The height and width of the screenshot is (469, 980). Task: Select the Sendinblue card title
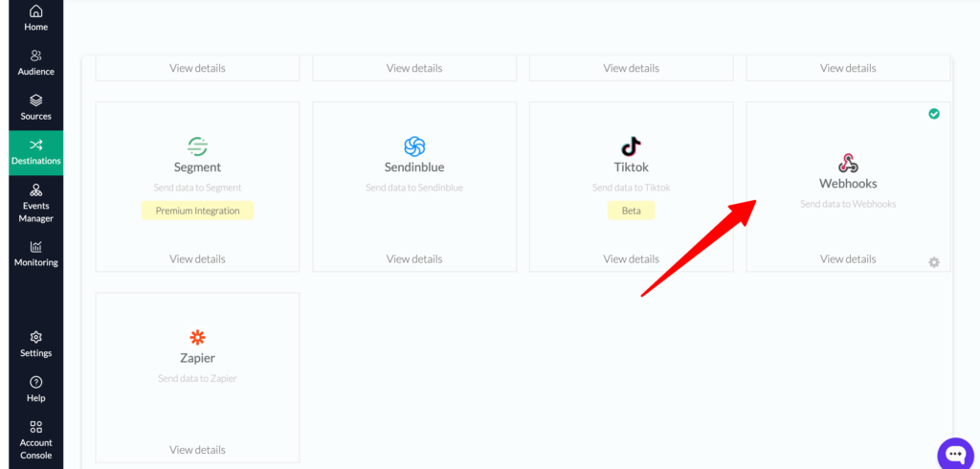coord(414,167)
